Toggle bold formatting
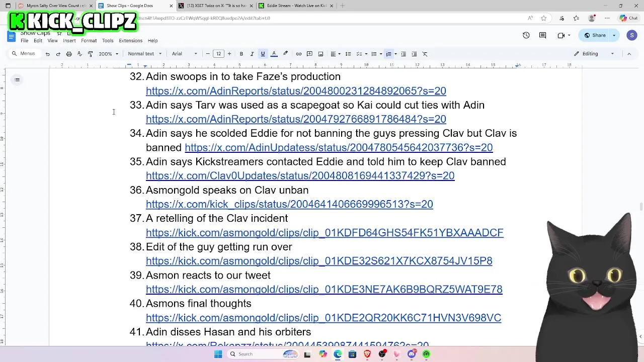The image size is (644, 362). point(242,54)
